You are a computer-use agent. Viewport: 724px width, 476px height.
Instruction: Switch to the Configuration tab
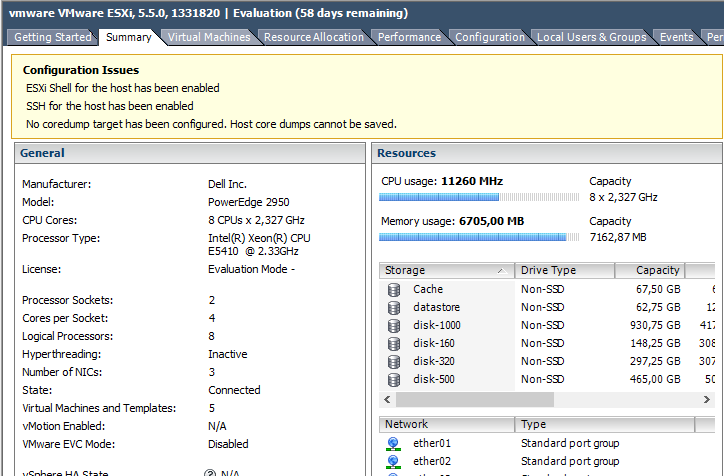(490, 37)
